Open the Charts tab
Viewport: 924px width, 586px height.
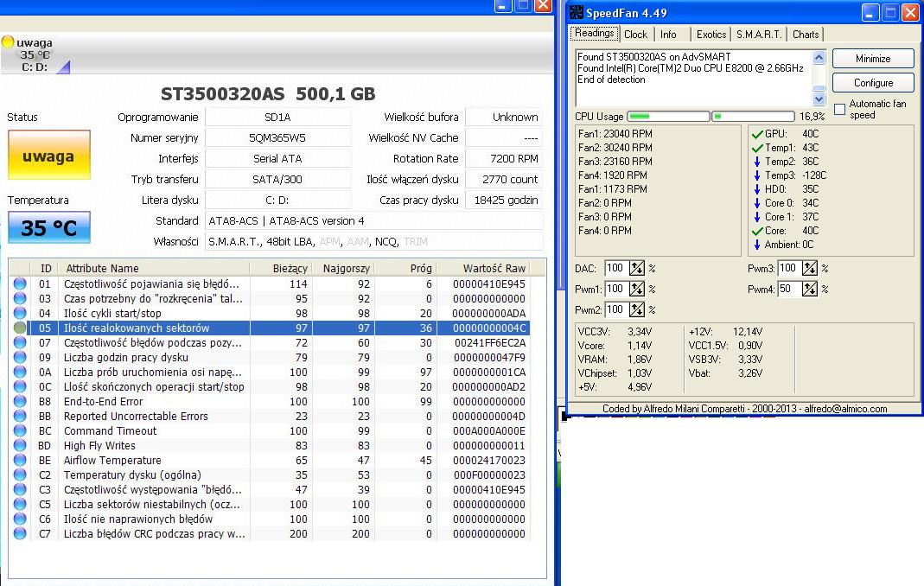805,35
